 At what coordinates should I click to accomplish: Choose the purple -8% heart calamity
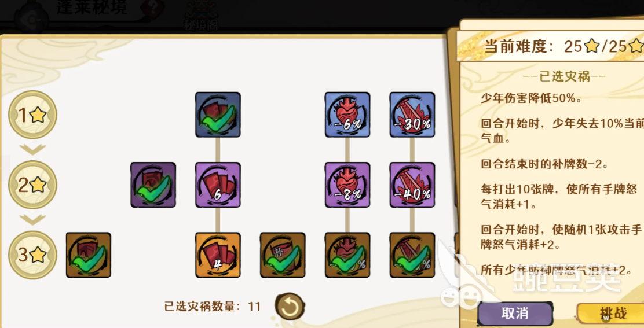click(347, 185)
